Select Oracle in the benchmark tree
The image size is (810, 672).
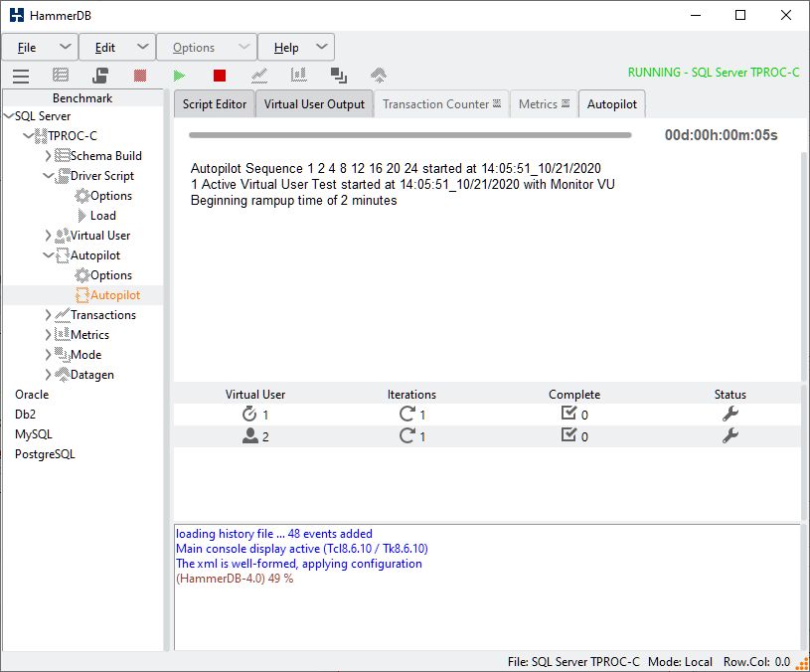coord(32,395)
